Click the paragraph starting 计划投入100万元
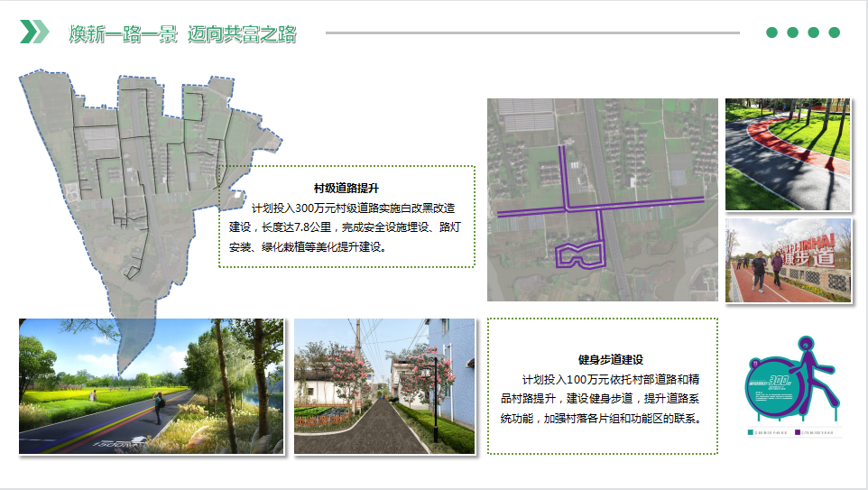This screenshot has width=868, height=490. pos(602,399)
